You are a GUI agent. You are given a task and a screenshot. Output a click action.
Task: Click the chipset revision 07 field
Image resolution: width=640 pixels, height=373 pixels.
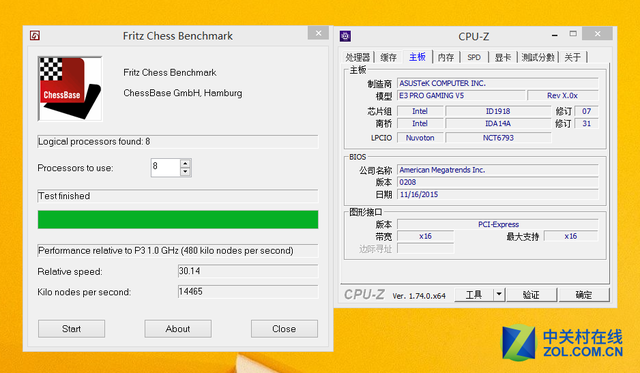587,111
